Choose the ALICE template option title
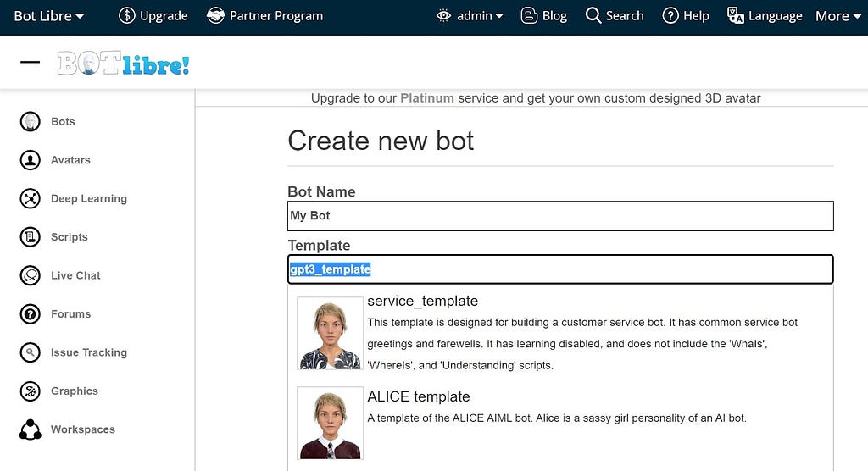Image resolution: width=868 pixels, height=471 pixels. (x=419, y=396)
